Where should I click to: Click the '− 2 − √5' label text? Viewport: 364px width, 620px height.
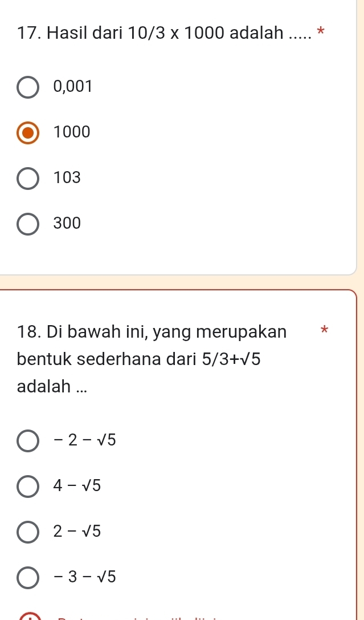click(85, 439)
